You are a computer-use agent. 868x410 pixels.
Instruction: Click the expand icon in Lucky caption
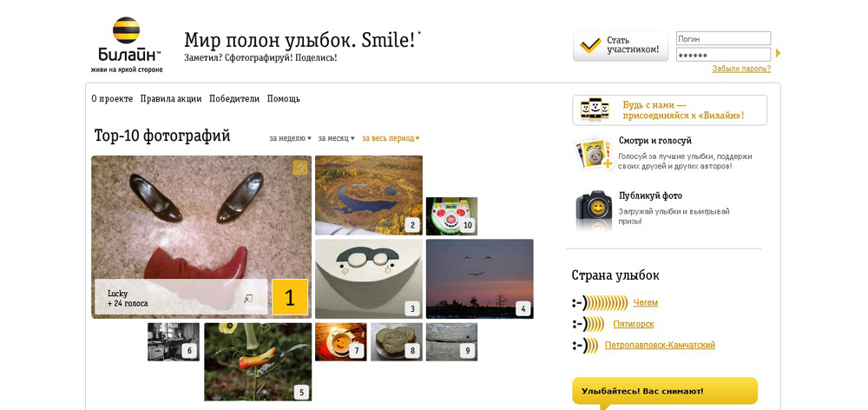(248, 299)
